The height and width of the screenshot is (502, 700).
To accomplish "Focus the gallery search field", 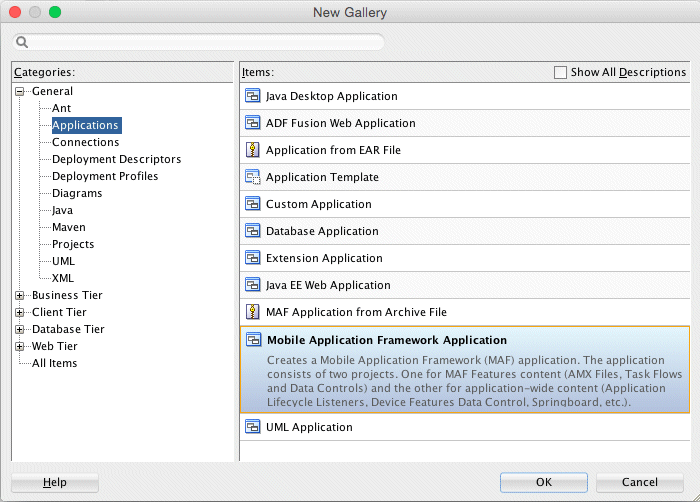I will (x=200, y=43).
